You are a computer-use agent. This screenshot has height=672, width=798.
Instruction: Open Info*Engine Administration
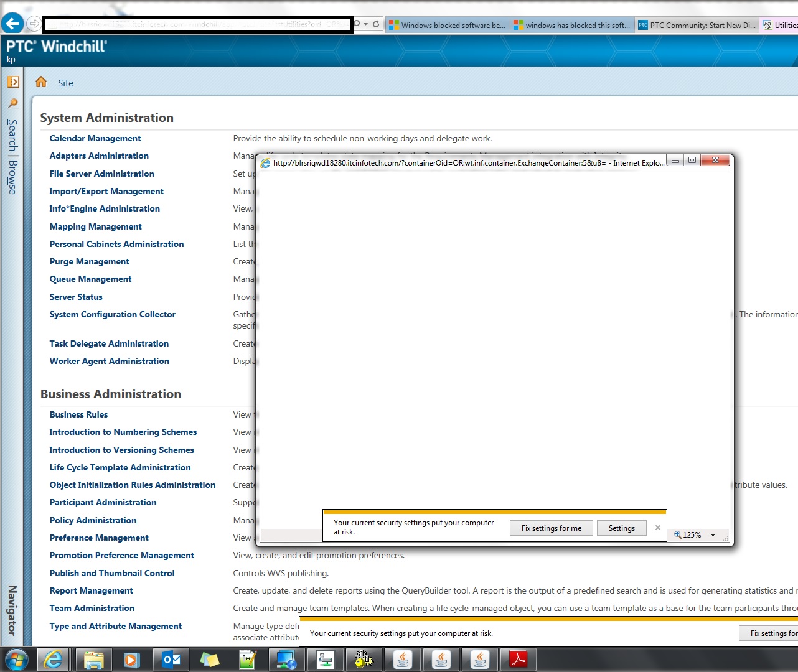(x=105, y=208)
